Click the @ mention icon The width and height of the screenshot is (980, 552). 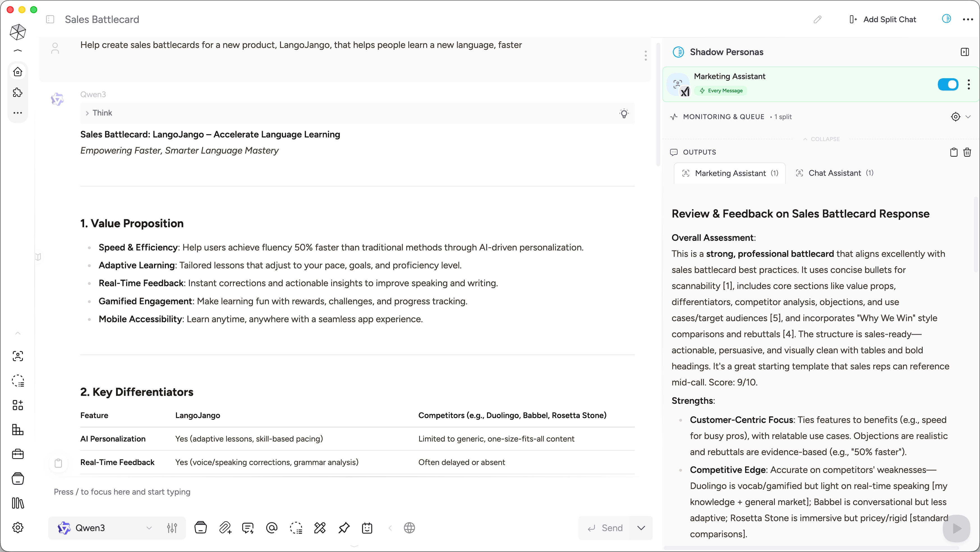tap(272, 528)
